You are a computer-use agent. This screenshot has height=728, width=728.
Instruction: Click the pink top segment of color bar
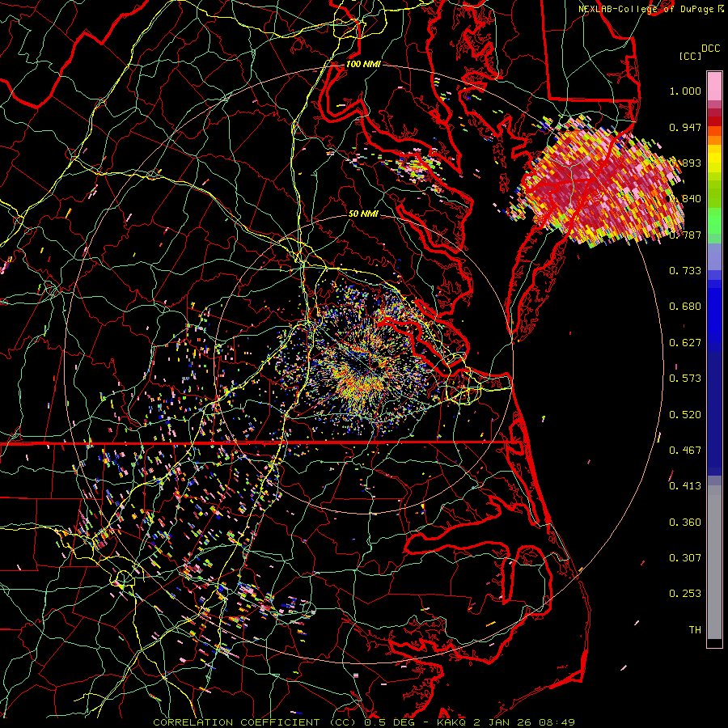pos(714,87)
